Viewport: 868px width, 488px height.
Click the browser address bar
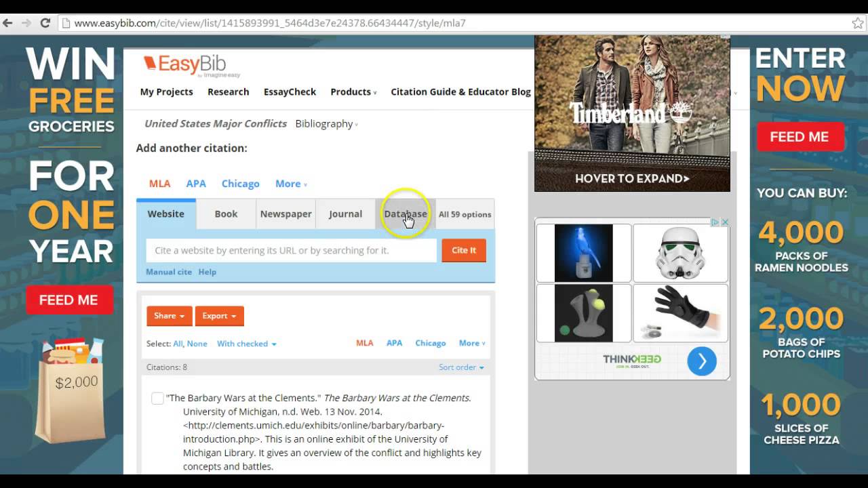click(454, 23)
